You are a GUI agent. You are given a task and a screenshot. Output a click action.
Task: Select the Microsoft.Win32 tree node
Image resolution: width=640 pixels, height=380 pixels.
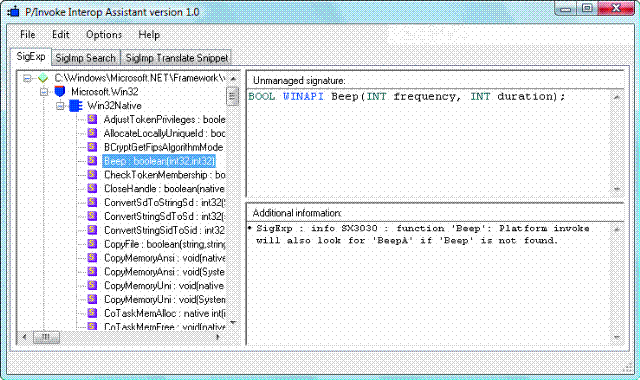point(104,91)
